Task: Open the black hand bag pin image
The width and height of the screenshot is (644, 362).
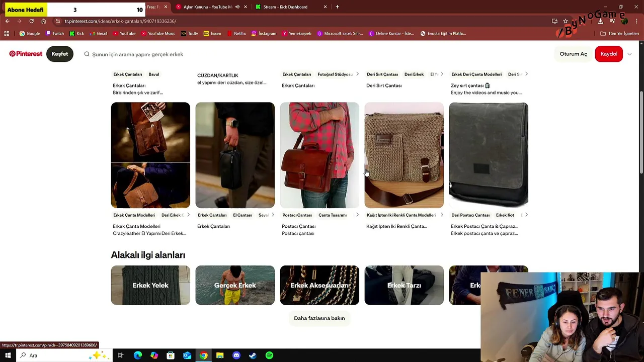Action: pos(235,155)
